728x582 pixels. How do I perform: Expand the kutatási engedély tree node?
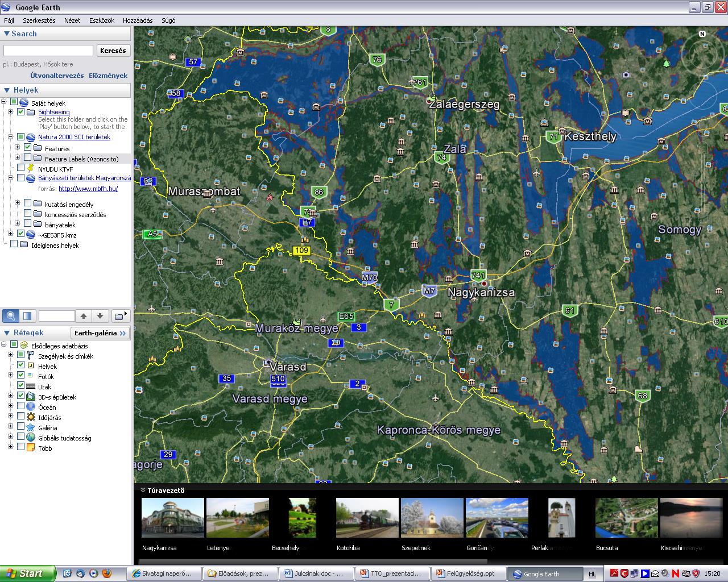tap(17, 203)
